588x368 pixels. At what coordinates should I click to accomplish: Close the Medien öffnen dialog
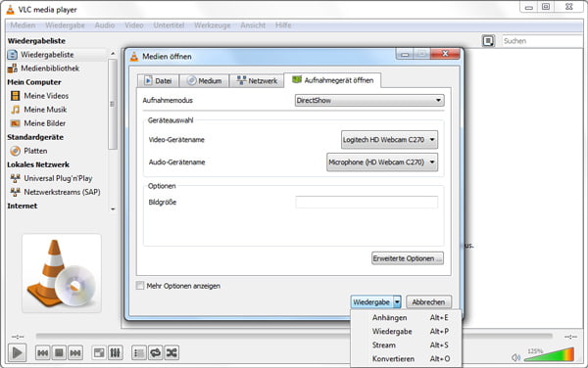[x=445, y=54]
